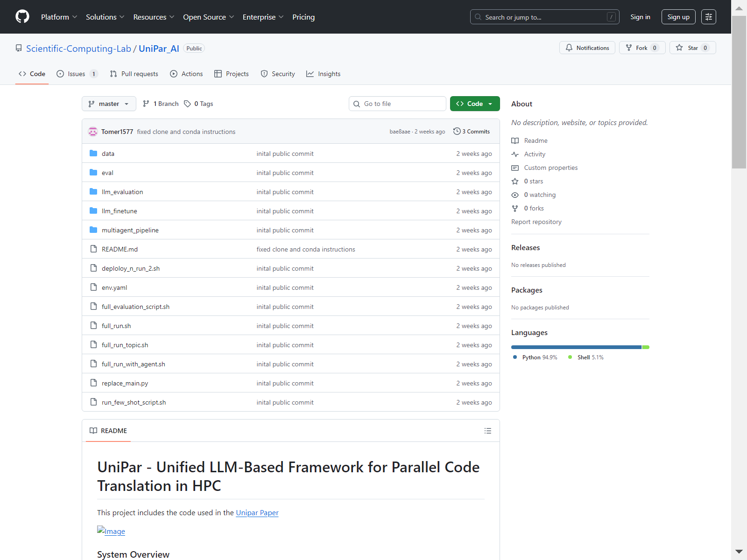Click the llm_evaluation folder icon
The height and width of the screenshot is (560, 747).
(93, 192)
